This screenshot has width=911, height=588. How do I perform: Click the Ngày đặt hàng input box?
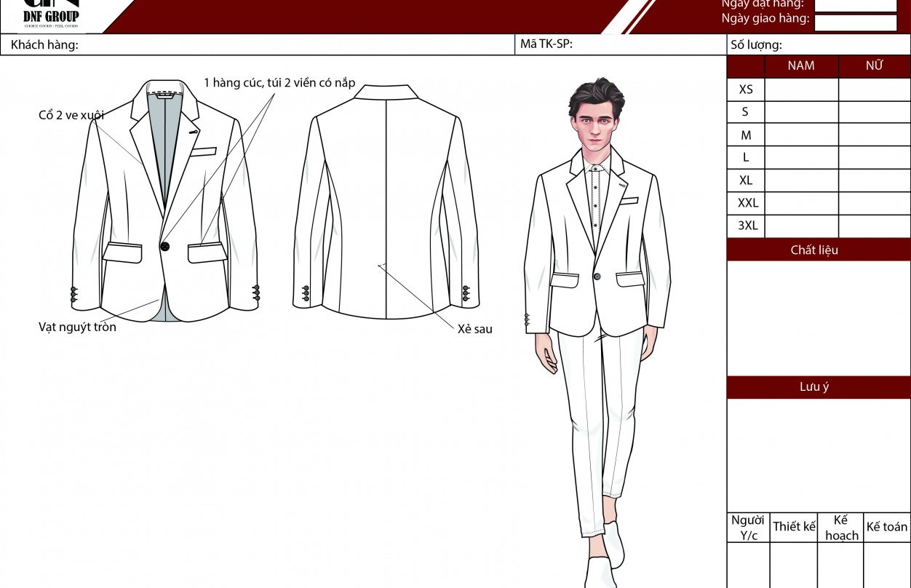click(x=855, y=5)
